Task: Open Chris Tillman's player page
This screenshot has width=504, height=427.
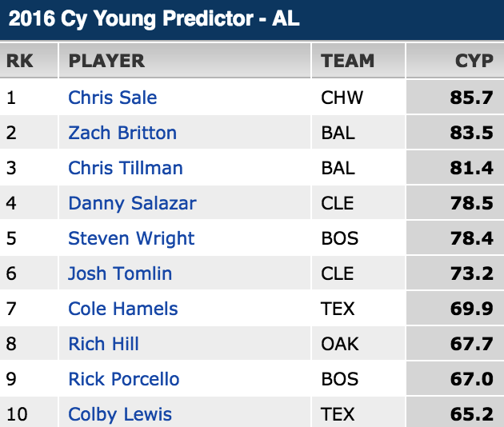Action: (x=126, y=168)
